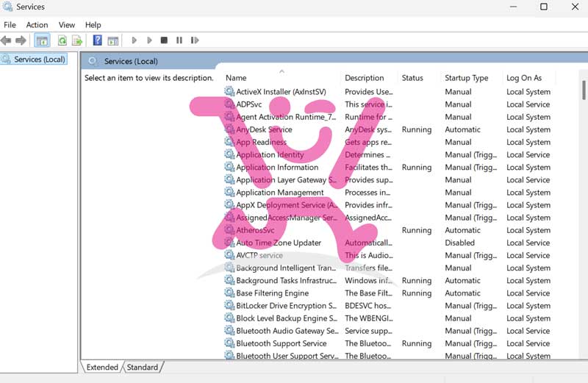Toggle Show/Hide Action Pane icon
The width and height of the screenshot is (588, 383).
click(x=113, y=40)
